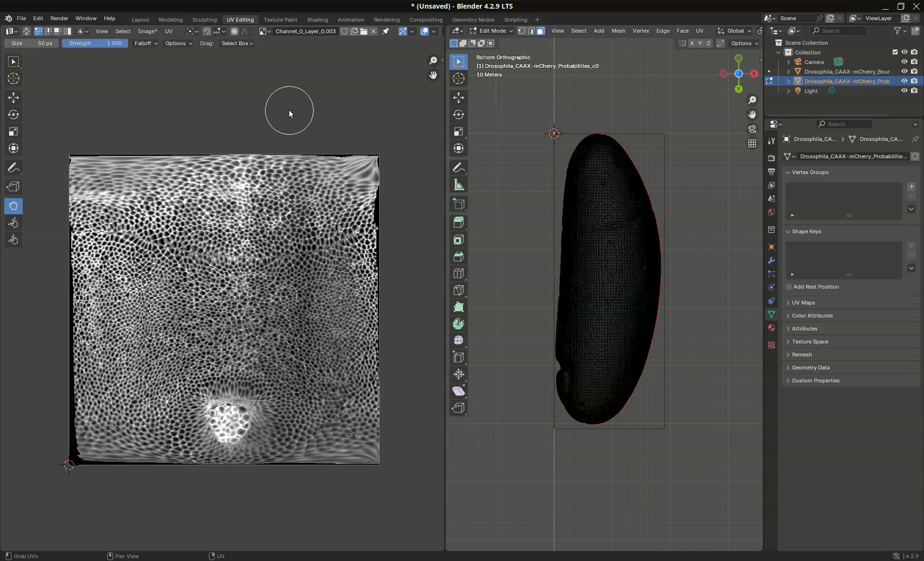This screenshot has height=561, width=924.
Task: Open the Falloff dropdown
Action: (146, 43)
